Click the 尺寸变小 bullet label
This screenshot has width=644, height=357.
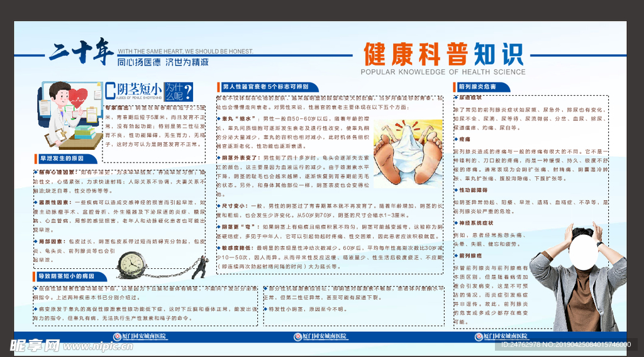coord(234,205)
